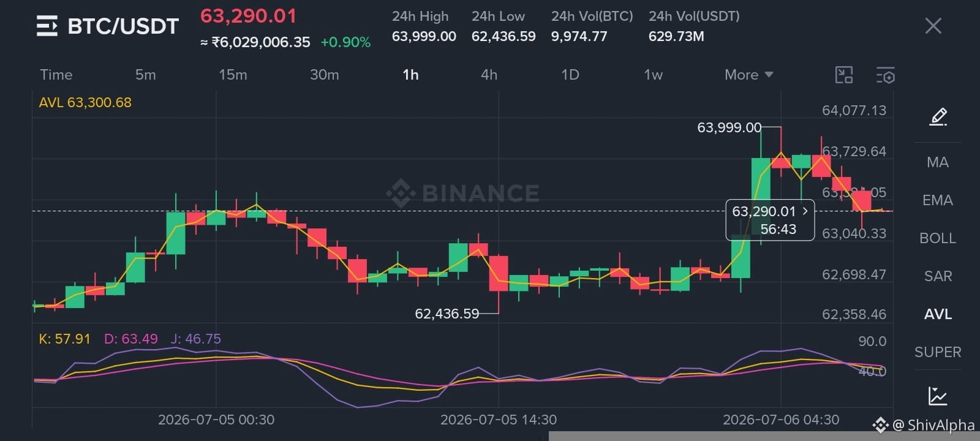
Task: Select the 4h interval
Action: pos(489,75)
